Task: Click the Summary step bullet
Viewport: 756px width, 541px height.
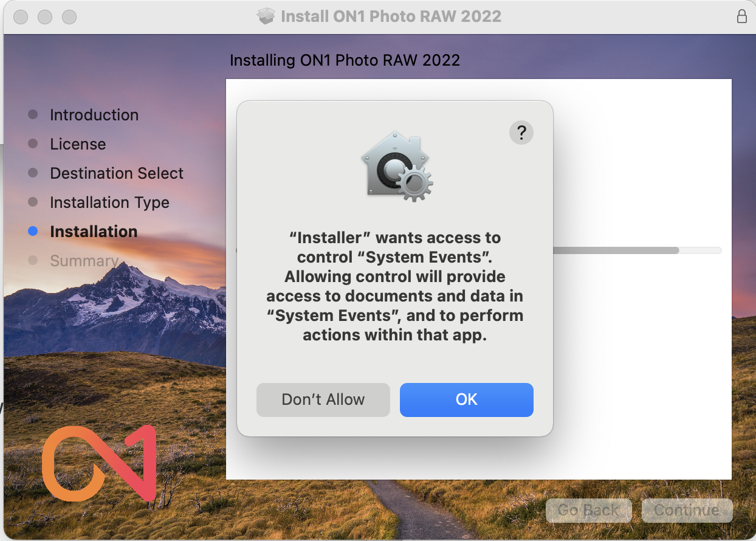Action: [33, 260]
